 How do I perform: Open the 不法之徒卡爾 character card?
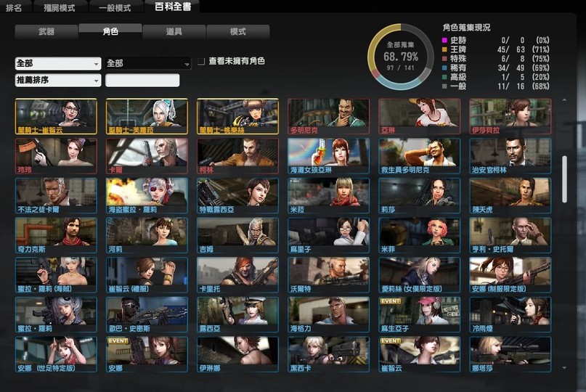click(56, 195)
